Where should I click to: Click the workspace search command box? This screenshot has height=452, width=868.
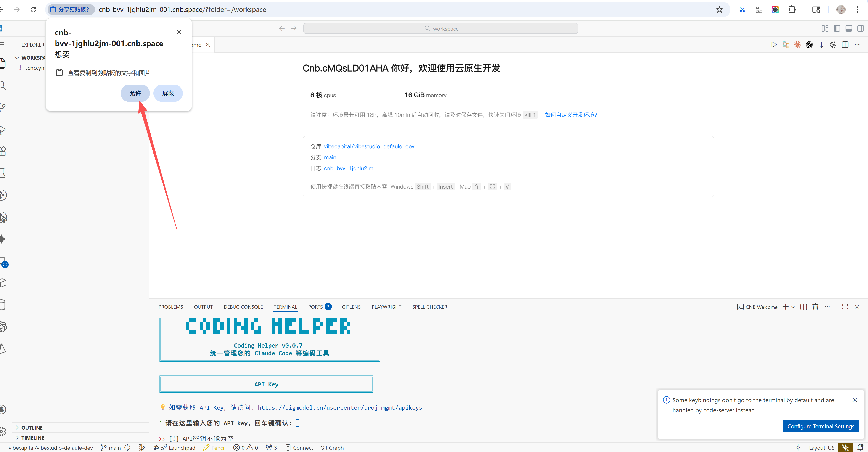tap(440, 28)
